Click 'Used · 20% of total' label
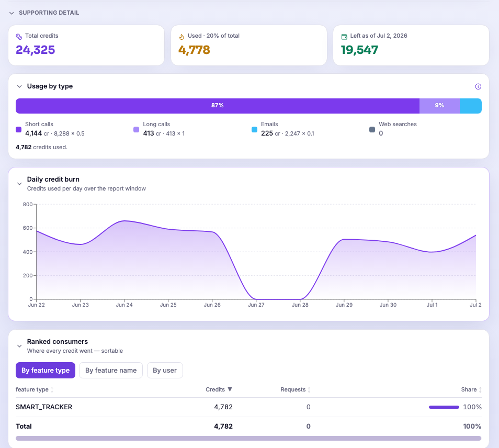Viewport: 499px width, 448px height. point(213,36)
